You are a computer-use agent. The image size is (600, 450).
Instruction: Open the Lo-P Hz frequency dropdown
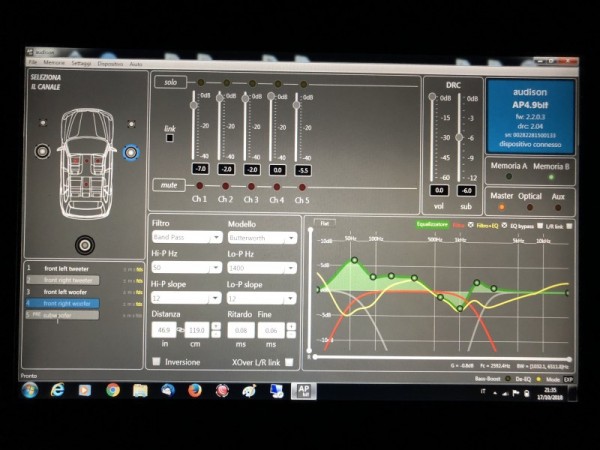click(262, 268)
